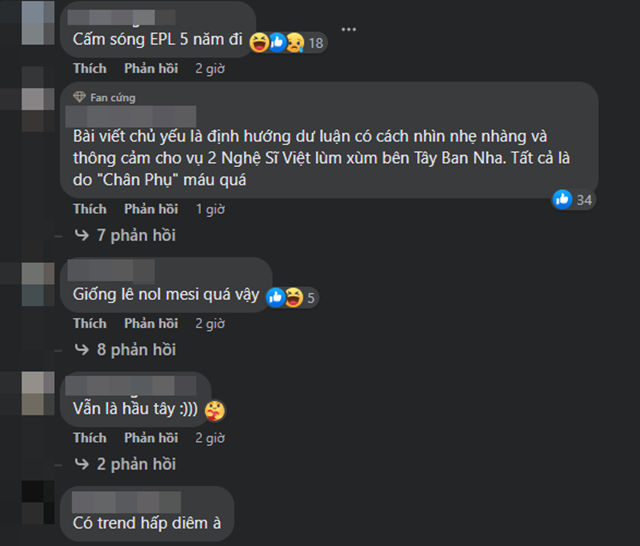The height and width of the screenshot is (546, 640).
Task: Click sad reaction on EPL comment
Action: (x=295, y=43)
